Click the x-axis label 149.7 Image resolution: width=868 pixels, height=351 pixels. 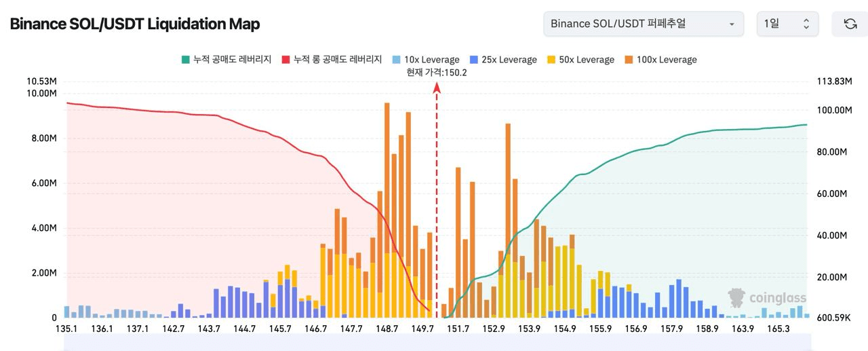pos(422,329)
